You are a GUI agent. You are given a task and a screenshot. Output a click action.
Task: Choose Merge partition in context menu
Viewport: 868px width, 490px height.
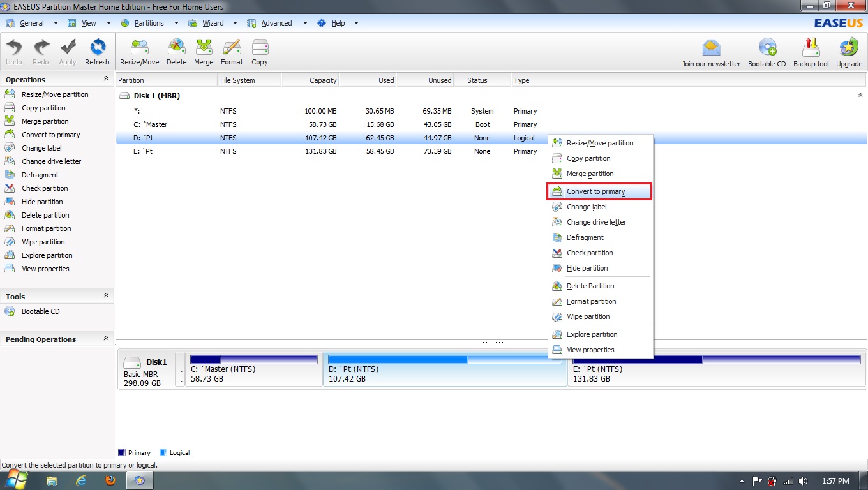pyautogui.click(x=599, y=174)
